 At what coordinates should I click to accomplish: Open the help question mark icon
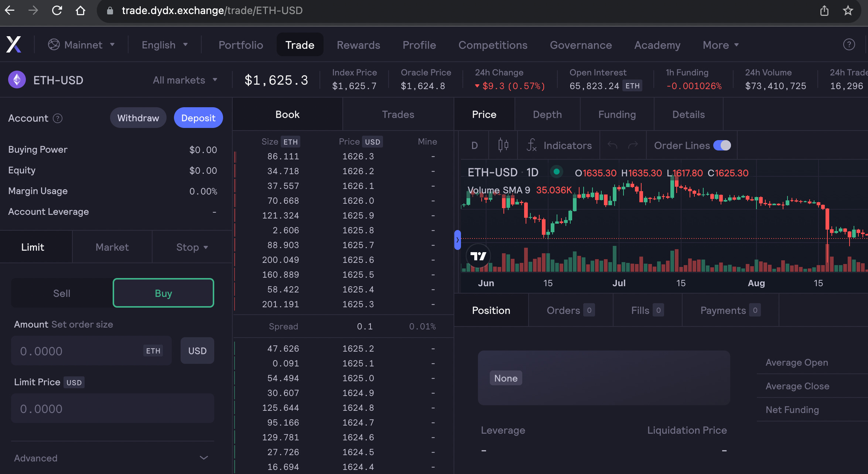click(x=848, y=44)
